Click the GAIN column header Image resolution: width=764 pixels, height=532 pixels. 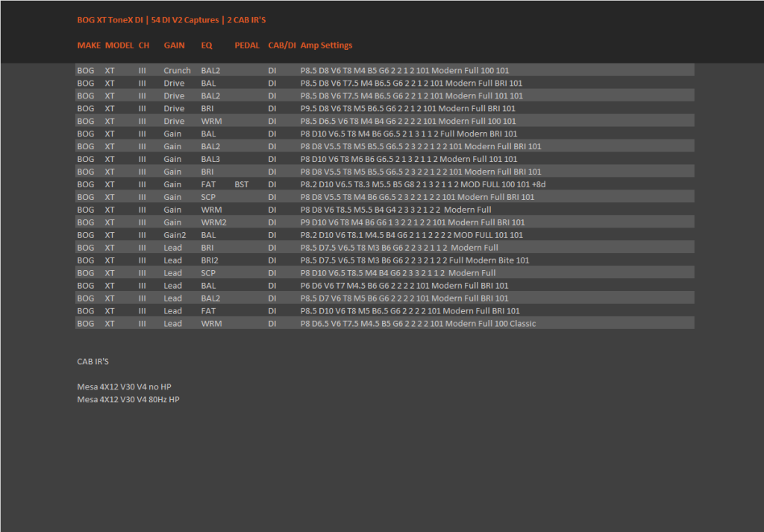click(x=174, y=46)
